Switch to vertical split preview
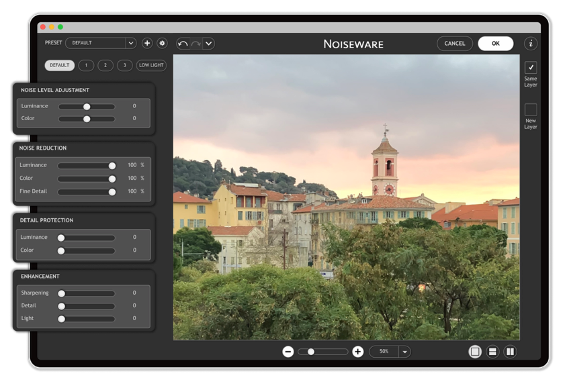This screenshot has width=567, height=392. click(510, 352)
